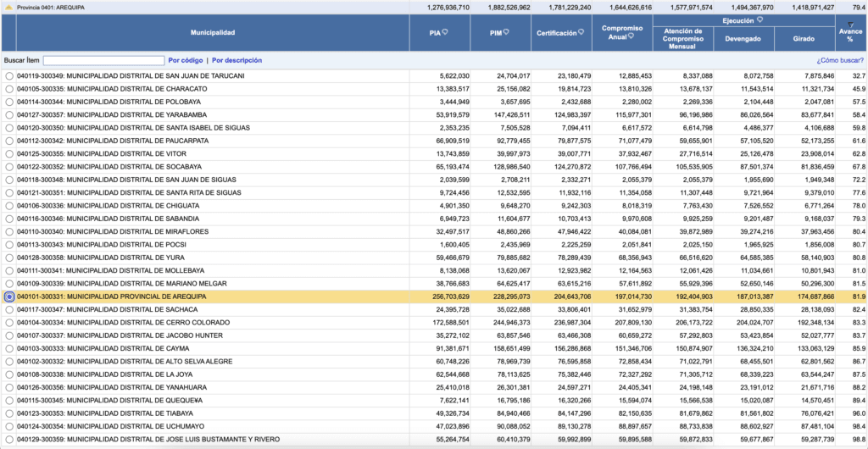The image size is (868, 449).
Task: Select the Municipalidad Provincial de Arequipa radio button
Action: click(x=9, y=297)
